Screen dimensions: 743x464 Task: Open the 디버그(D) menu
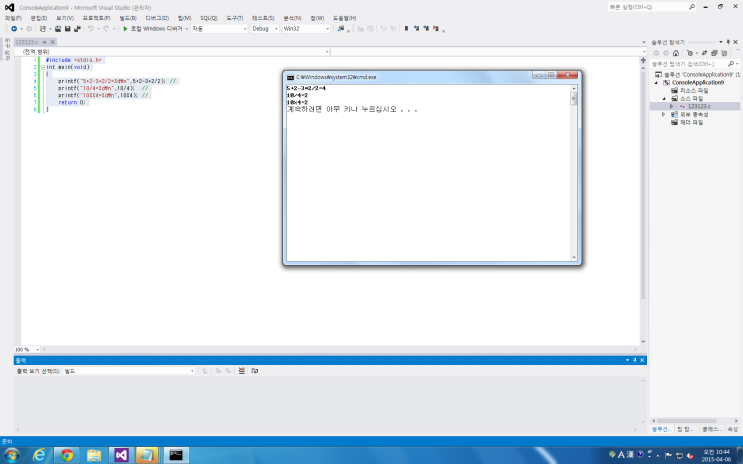(157, 18)
